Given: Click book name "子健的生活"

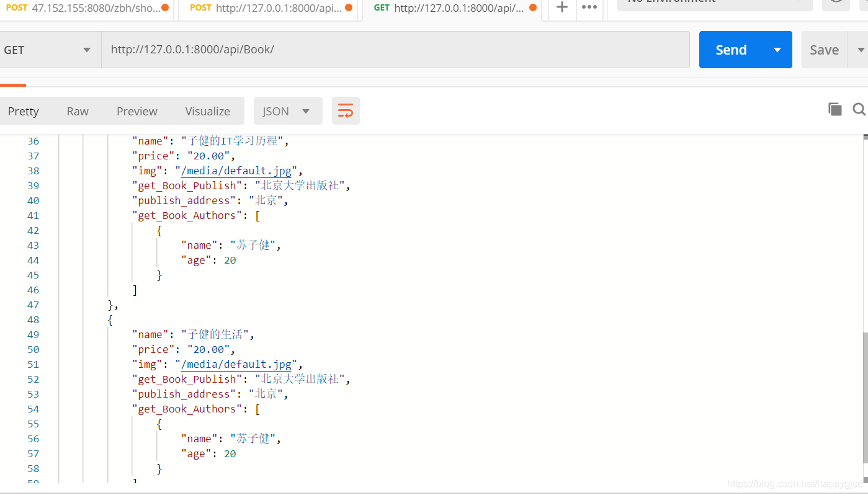Looking at the screenshot, I should click(215, 334).
